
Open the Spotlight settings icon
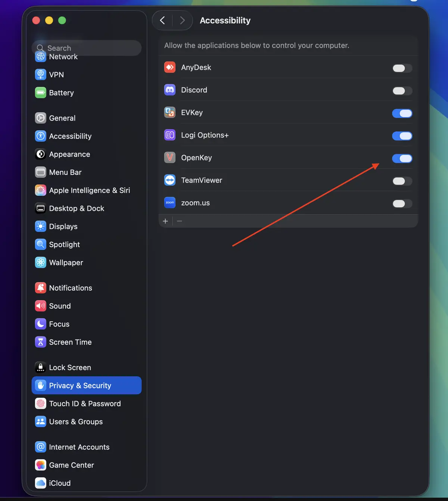(40, 244)
